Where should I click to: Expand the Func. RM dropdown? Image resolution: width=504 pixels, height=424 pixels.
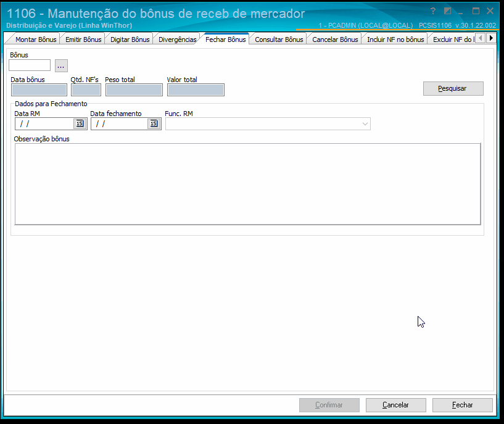[x=365, y=124]
